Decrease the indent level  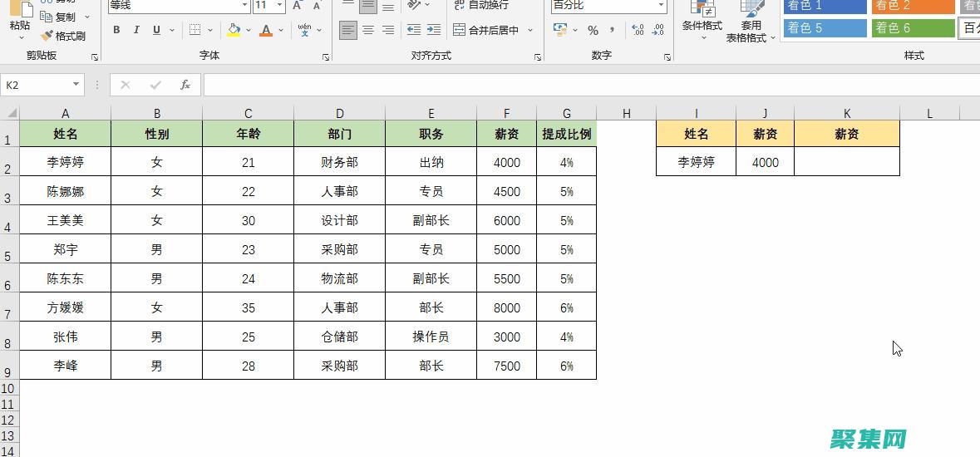click(413, 30)
